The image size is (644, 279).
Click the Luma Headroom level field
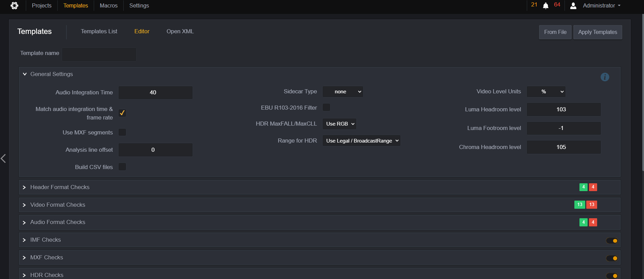click(564, 109)
